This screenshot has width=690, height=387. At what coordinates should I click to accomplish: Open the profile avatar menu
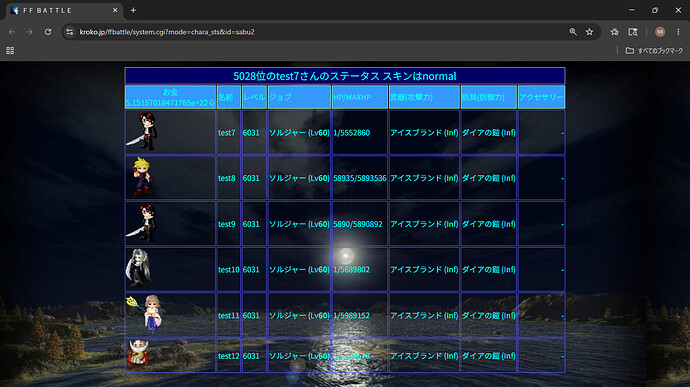point(660,32)
